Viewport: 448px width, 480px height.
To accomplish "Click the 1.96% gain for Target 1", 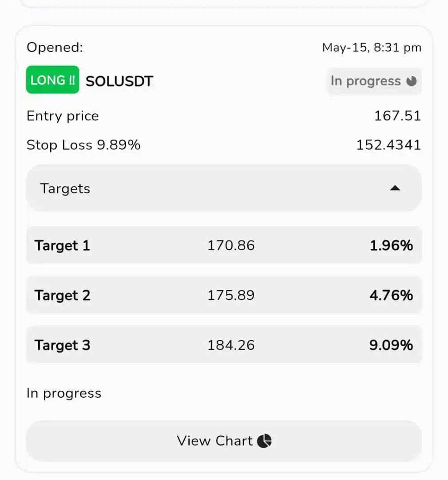I will 391,245.
